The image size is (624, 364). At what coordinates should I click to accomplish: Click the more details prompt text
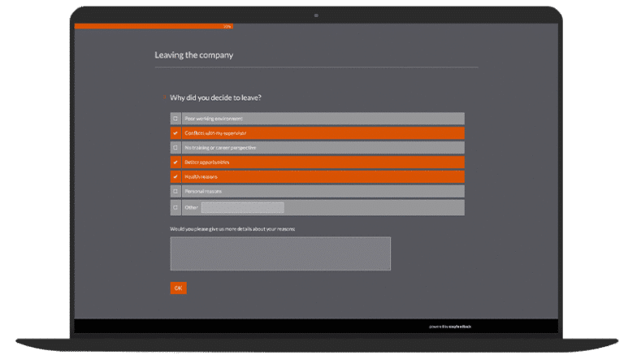[x=232, y=229]
